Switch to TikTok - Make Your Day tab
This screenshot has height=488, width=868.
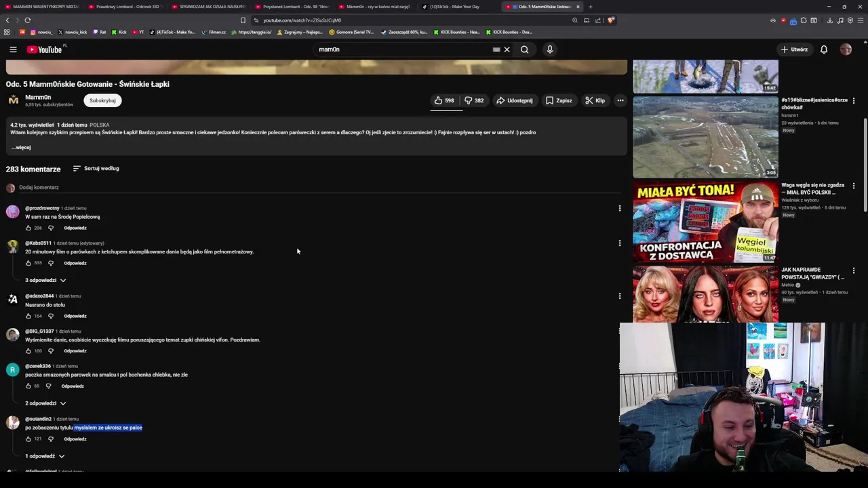[458, 7]
